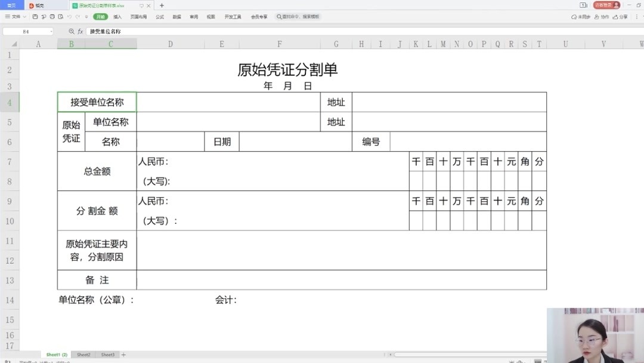Click the Save icon in the toolbar
The image size is (644, 363).
pyautogui.click(x=35, y=17)
